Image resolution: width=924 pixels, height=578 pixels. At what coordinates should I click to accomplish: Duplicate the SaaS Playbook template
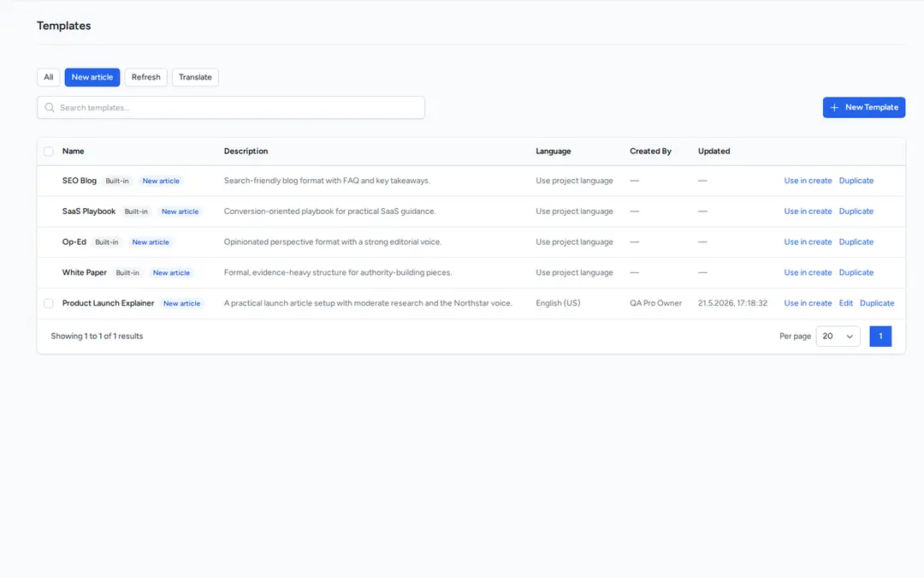tap(856, 212)
